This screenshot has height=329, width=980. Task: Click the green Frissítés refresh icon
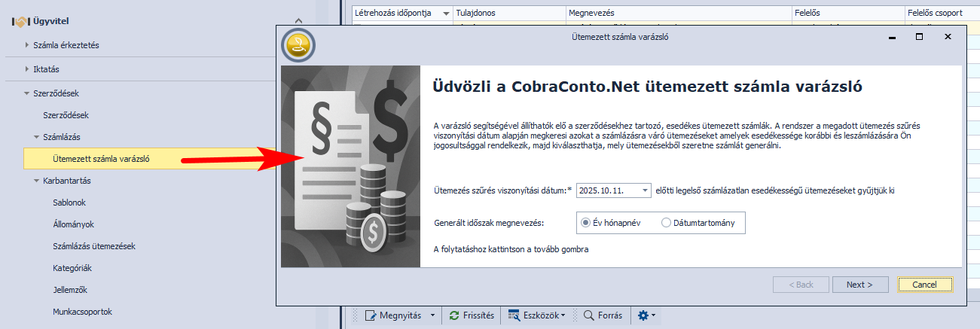[x=453, y=315]
